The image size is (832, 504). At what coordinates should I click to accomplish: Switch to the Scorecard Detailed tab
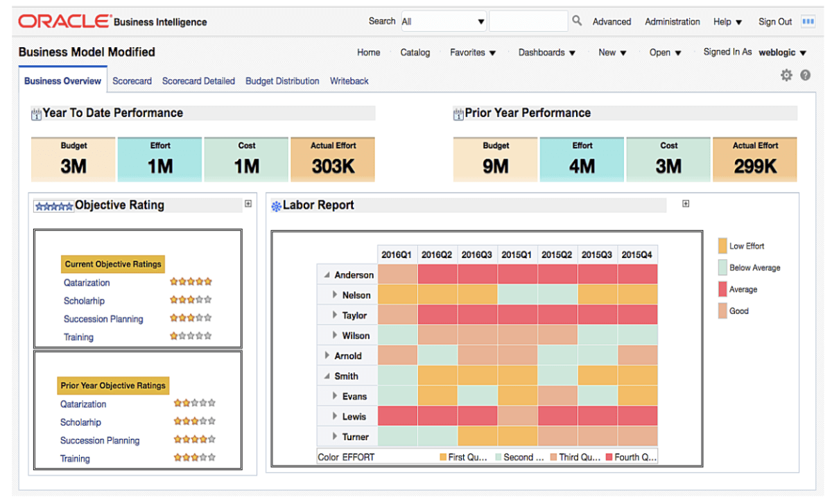[198, 81]
